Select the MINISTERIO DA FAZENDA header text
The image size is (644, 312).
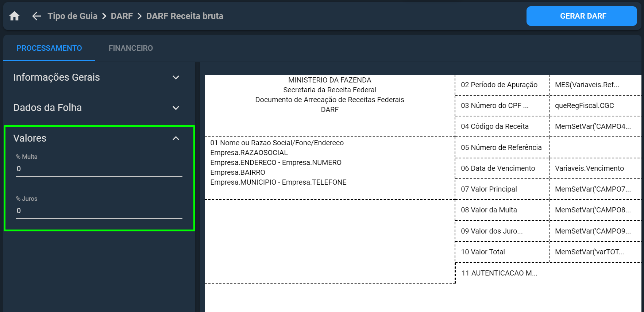(329, 80)
